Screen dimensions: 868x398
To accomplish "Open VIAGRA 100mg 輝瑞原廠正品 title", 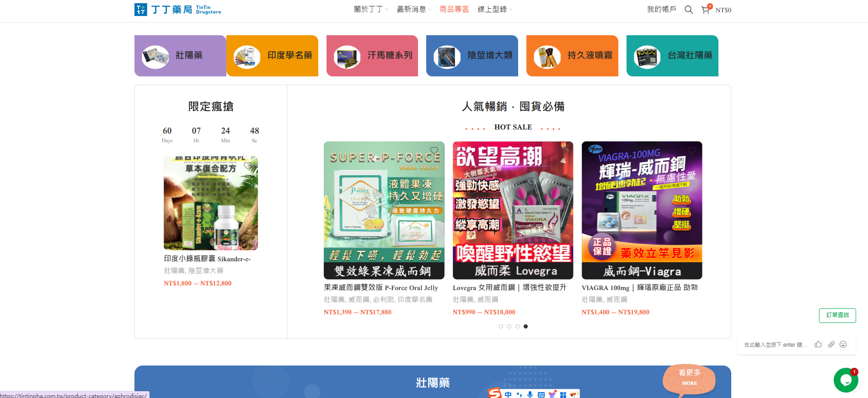I will click(x=640, y=288).
